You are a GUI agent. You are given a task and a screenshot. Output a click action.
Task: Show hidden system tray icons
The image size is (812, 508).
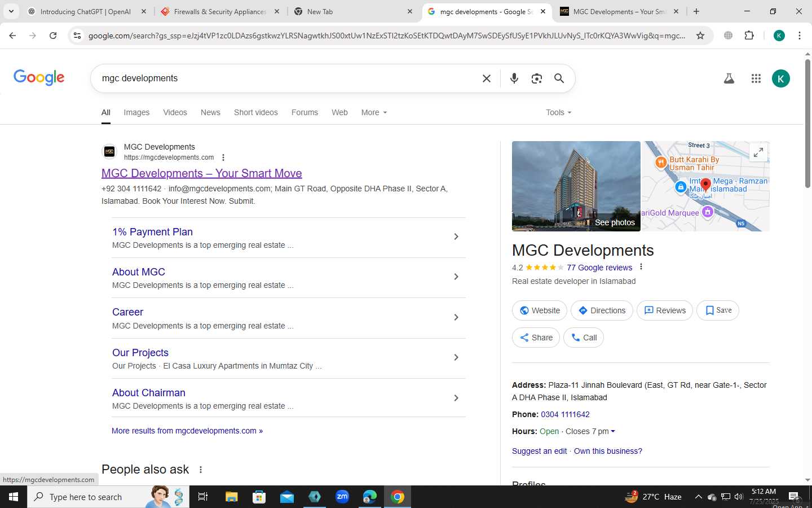click(x=698, y=497)
